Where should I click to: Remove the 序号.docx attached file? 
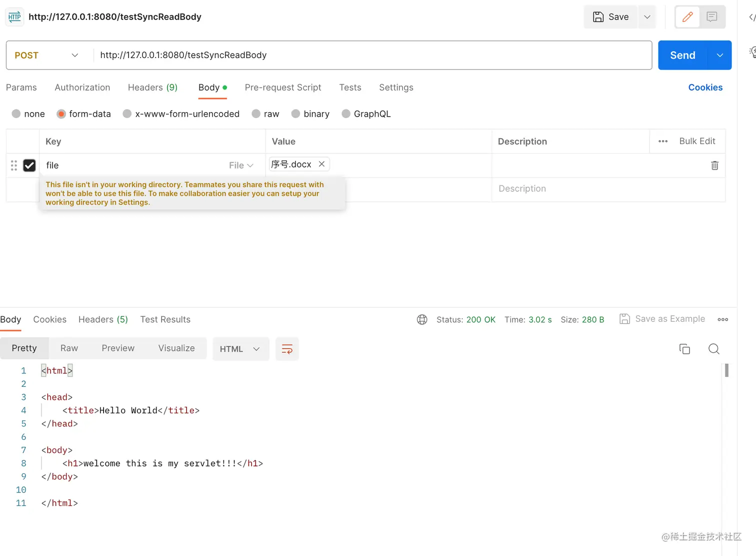[321, 164]
